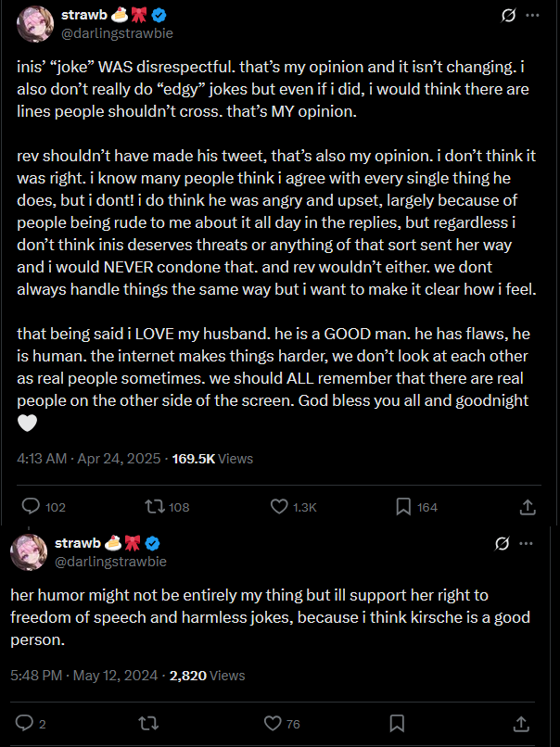Share the May 12, 2024 tweet

click(x=521, y=723)
